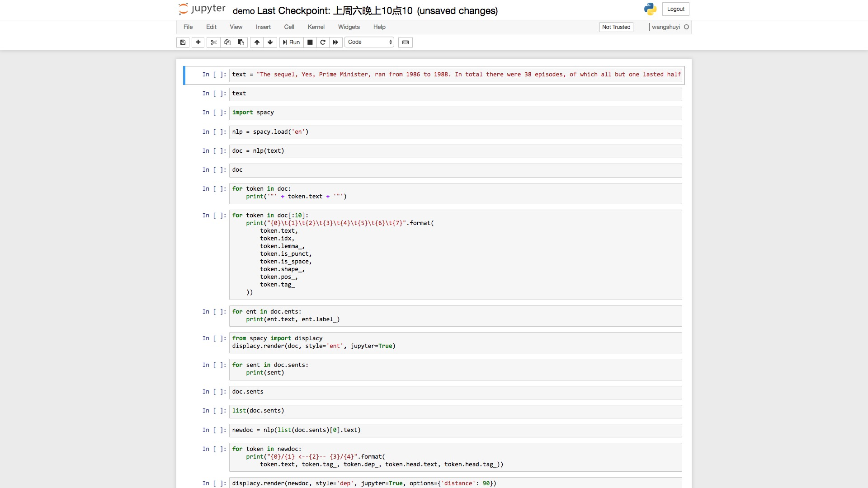The width and height of the screenshot is (868, 488).
Task: Cut selected cells with the scissors icon
Action: click(213, 42)
